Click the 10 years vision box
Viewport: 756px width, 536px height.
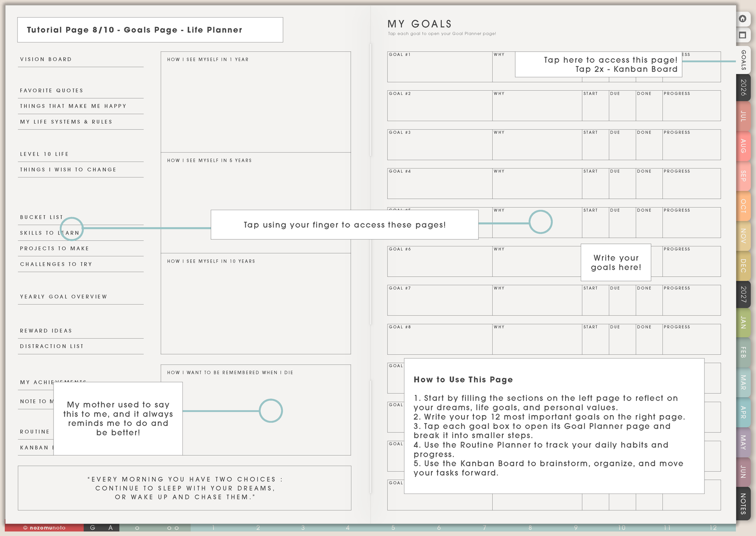256,304
